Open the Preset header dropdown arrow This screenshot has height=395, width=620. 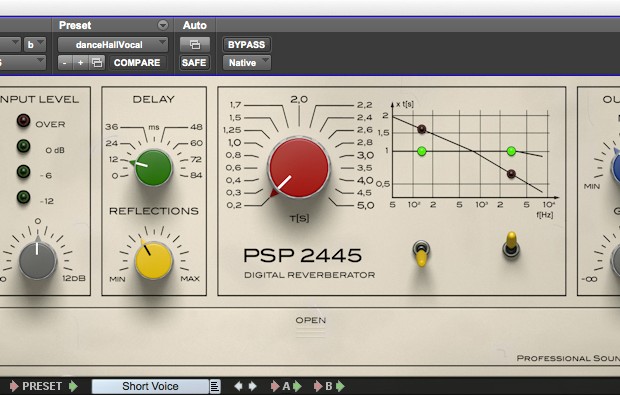click(163, 25)
